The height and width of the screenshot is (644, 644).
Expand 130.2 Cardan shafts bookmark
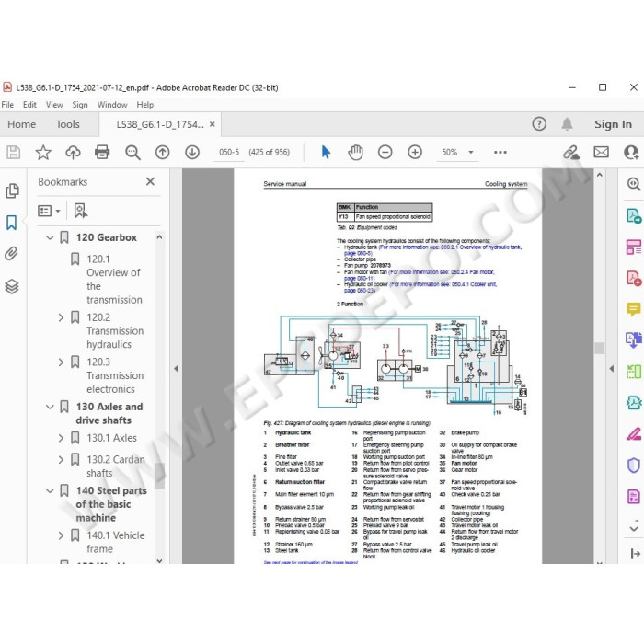click(61, 460)
